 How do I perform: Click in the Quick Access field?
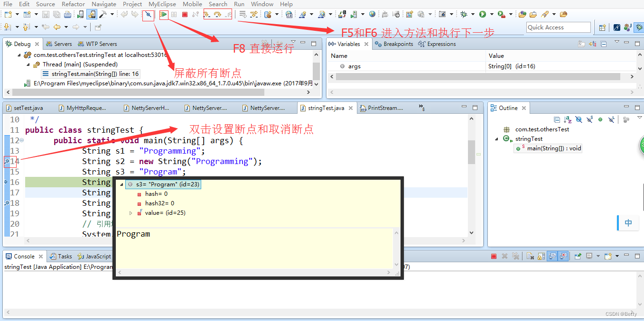[559, 28]
